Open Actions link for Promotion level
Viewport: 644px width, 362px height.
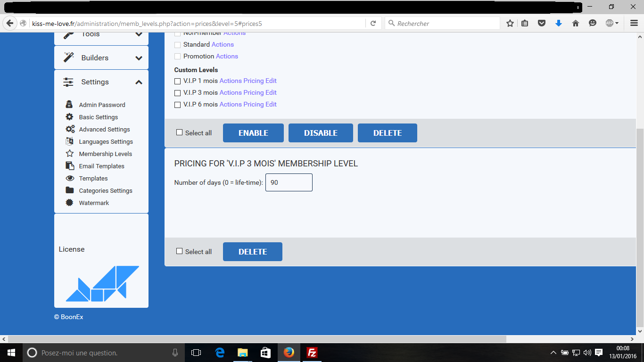pyautogui.click(x=227, y=56)
